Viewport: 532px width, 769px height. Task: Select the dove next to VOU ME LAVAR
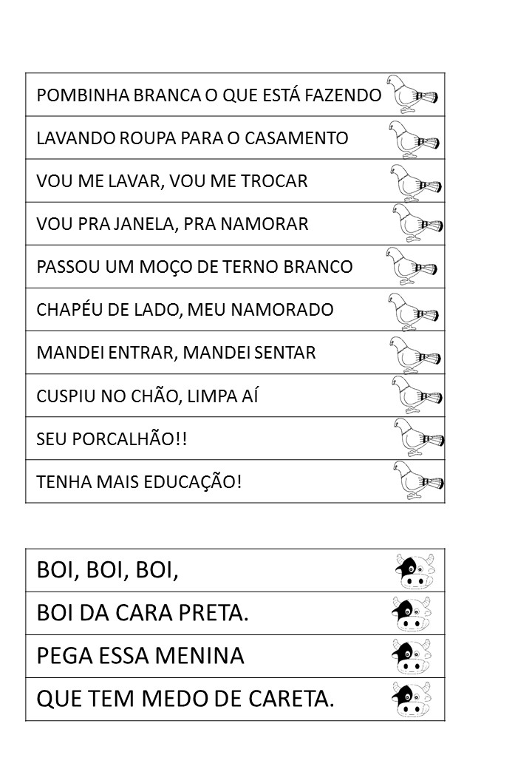tap(416, 181)
